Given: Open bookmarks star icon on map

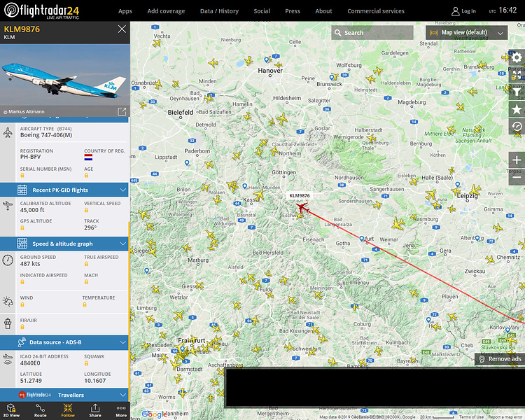Looking at the screenshot, I should pyautogui.click(x=517, y=109).
